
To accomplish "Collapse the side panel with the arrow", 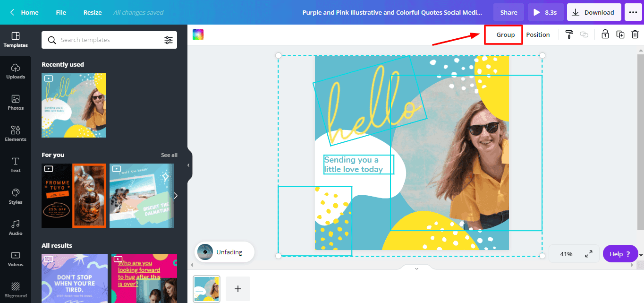I will click(x=188, y=165).
